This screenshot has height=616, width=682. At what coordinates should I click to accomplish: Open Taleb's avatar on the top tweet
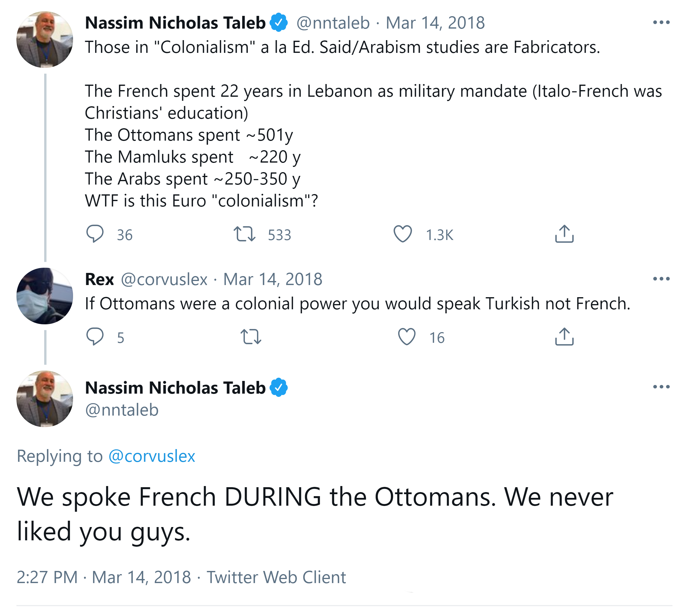45,40
